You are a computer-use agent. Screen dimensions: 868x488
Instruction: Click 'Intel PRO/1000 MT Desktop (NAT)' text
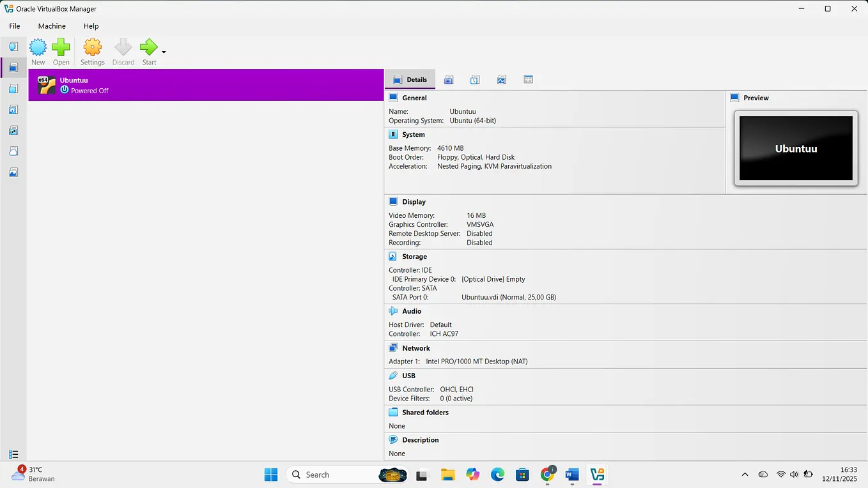(x=477, y=362)
